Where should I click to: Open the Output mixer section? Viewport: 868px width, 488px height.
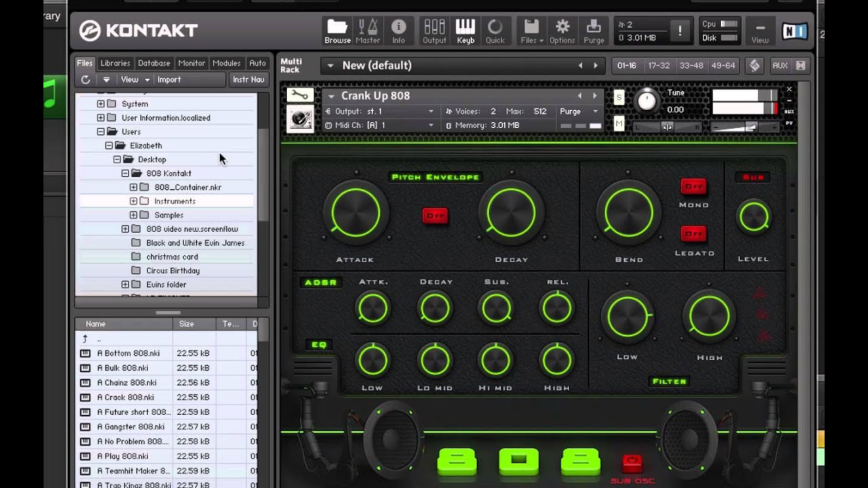pos(434,31)
